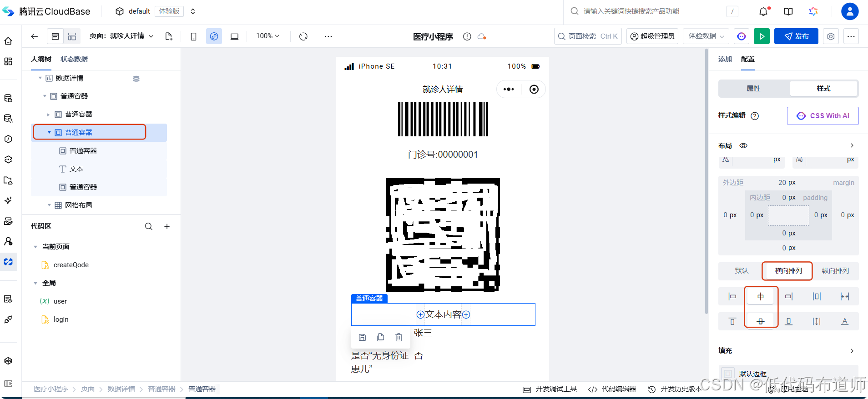Switch to 配置 tab
This screenshot has height=399, width=868.
(747, 59)
